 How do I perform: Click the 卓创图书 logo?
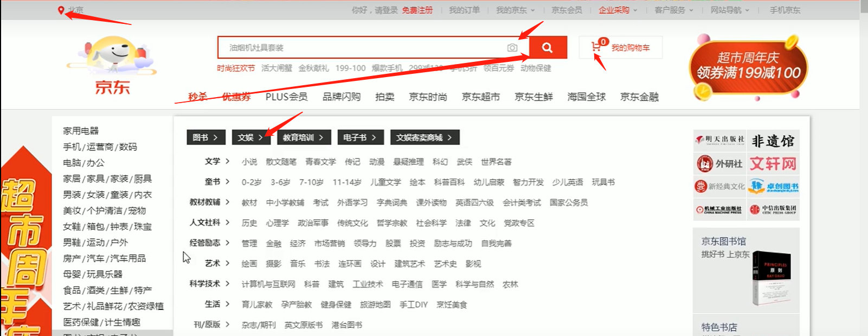click(x=773, y=186)
